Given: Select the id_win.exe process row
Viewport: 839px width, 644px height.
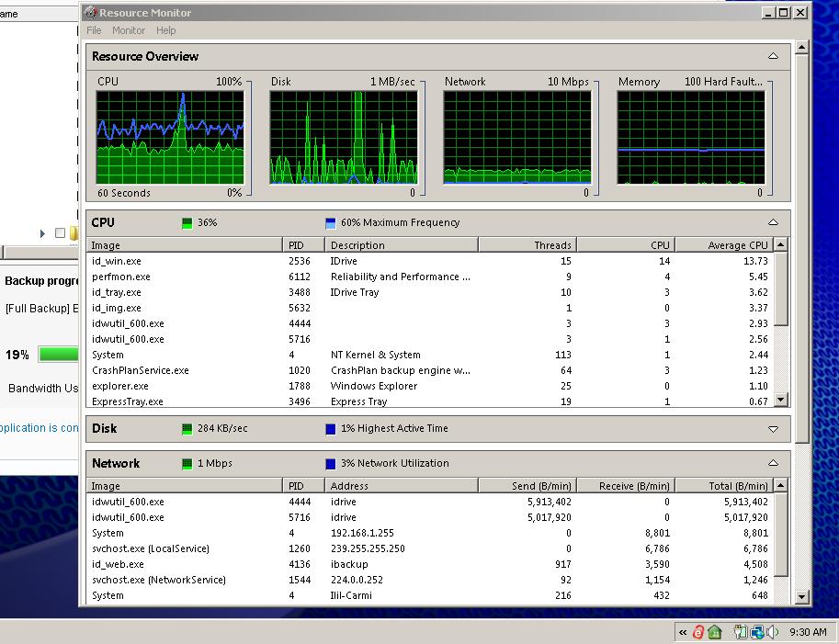Looking at the screenshot, I should [430, 261].
